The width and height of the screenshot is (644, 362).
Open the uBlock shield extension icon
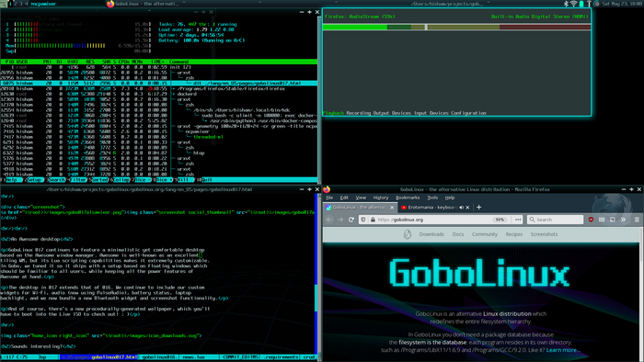point(591,220)
